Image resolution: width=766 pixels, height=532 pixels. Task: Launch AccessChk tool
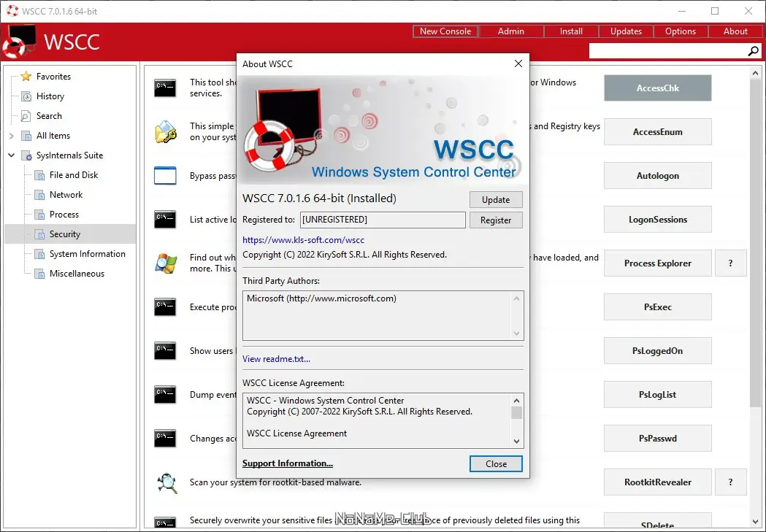[x=657, y=88]
